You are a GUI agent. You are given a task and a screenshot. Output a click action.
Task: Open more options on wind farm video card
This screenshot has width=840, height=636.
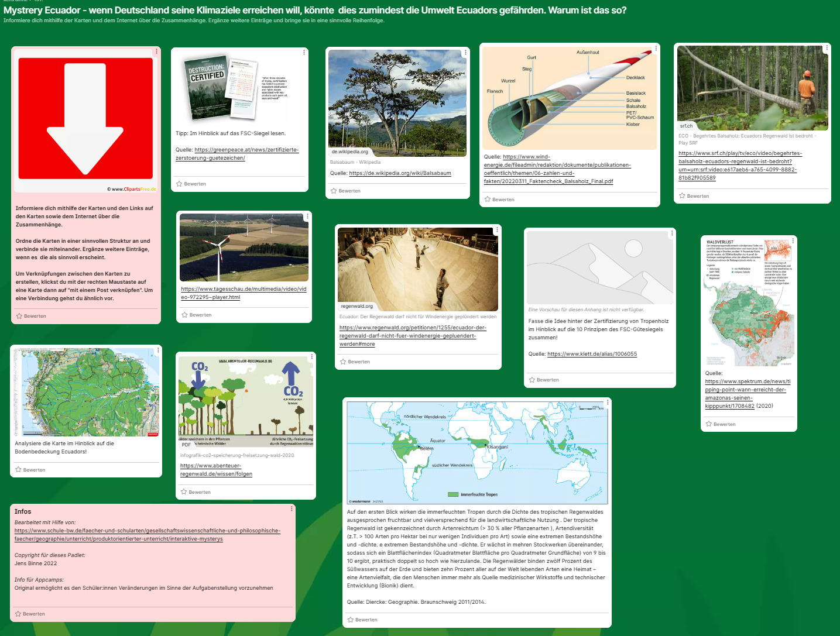point(307,216)
